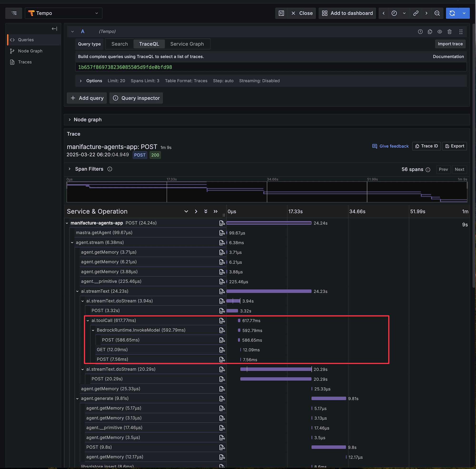
Task: Click Import trace button
Action: pyautogui.click(x=450, y=44)
